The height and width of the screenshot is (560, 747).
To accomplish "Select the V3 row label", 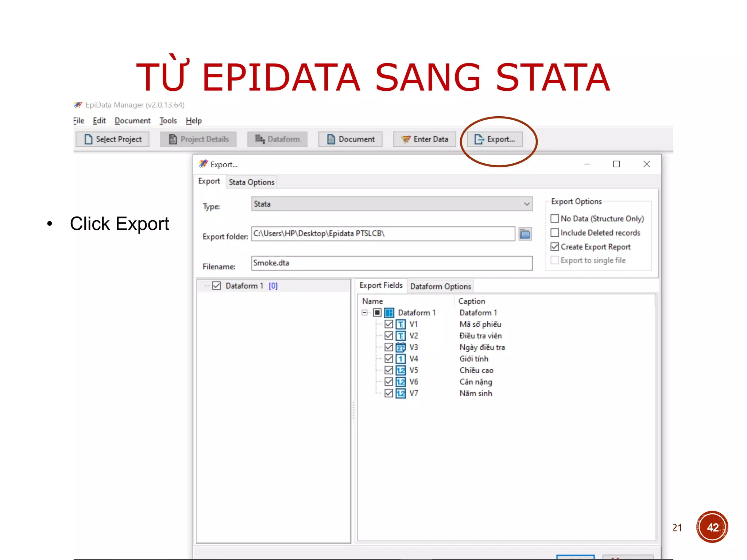I will 414,347.
